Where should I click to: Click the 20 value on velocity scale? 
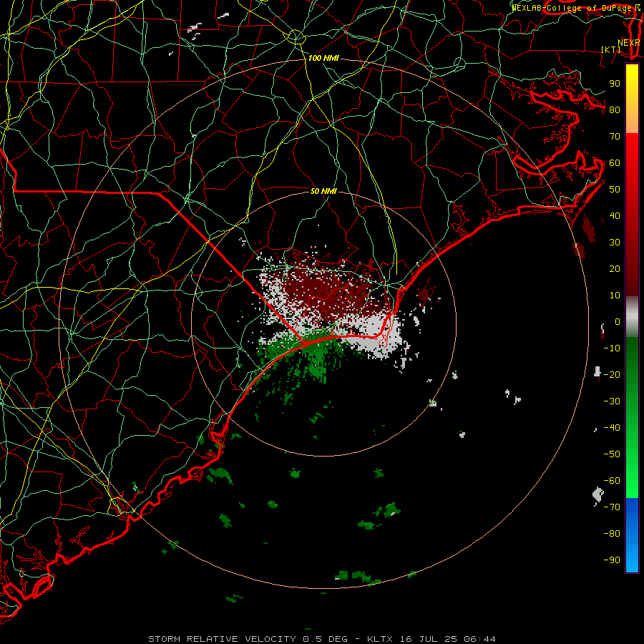point(615,268)
